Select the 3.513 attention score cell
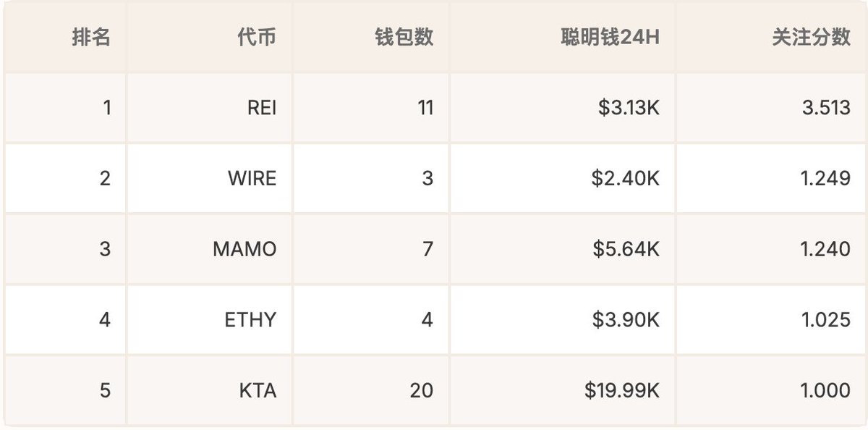Viewport: 868px width, 430px height. (826, 108)
